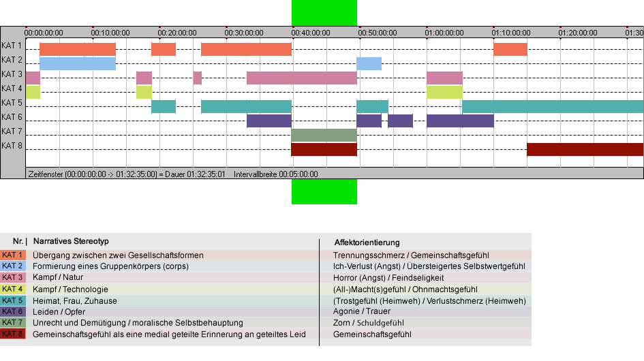The image size is (644, 361).
Task: Select the KAT 5 row label in the timeline
Action: [12, 103]
